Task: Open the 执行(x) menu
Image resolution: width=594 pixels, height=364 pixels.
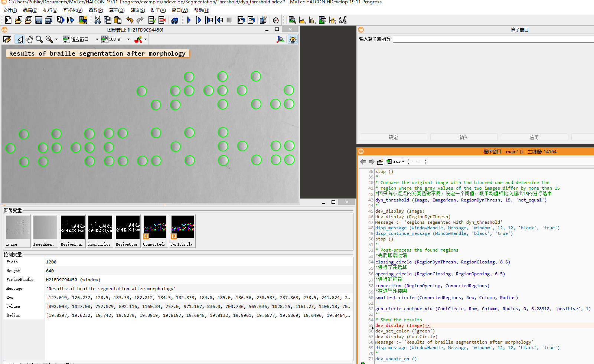Action: tap(50, 10)
